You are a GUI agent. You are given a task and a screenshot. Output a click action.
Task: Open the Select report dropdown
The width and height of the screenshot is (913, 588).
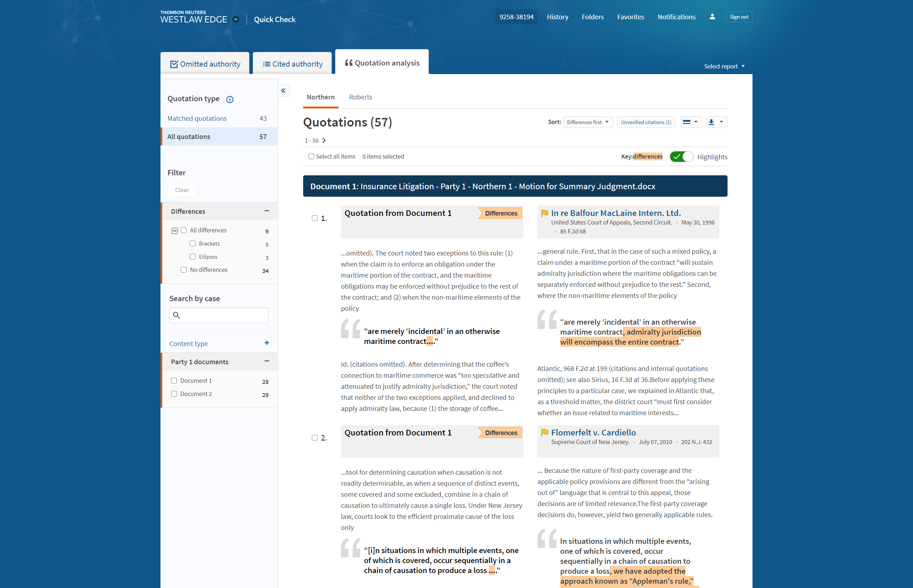point(724,66)
